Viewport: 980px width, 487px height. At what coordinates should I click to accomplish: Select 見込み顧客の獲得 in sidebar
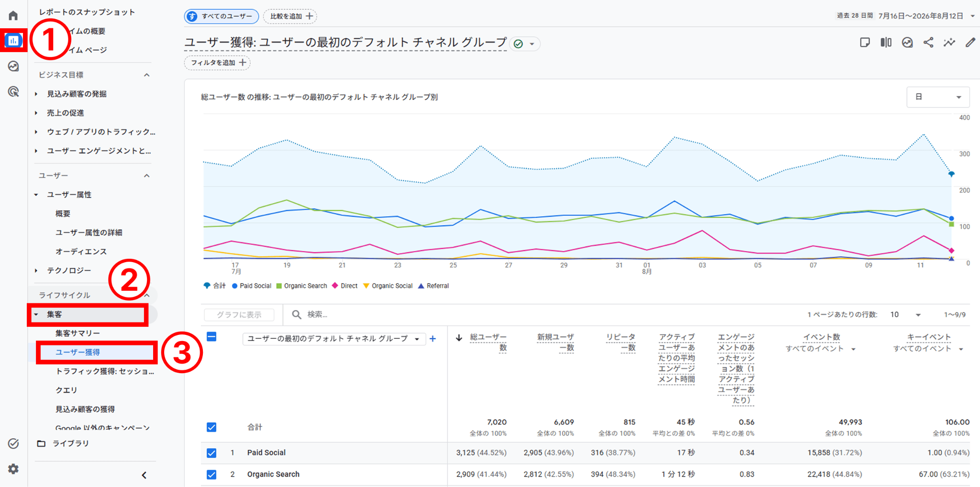pos(85,410)
